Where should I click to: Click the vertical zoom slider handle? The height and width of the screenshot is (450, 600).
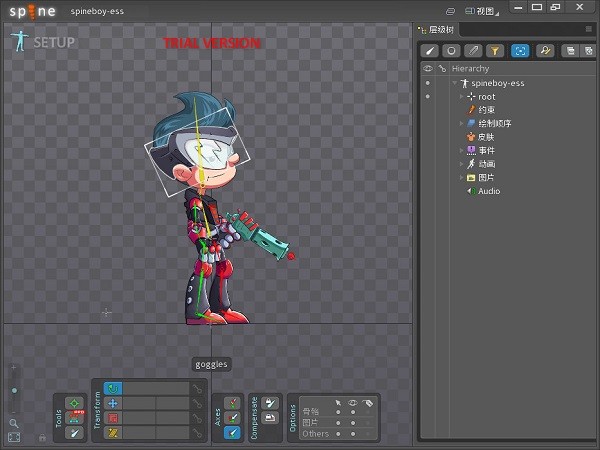[x=14, y=390]
